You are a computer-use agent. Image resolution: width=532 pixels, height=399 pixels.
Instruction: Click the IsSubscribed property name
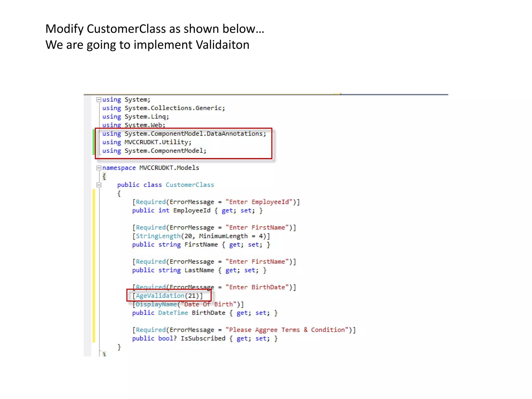coord(203,338)
